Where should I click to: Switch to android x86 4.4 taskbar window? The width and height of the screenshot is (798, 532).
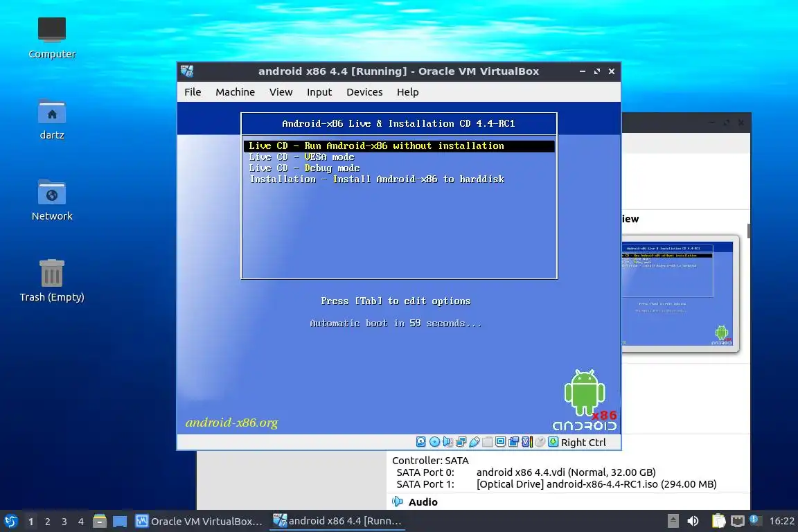(337, 521)
